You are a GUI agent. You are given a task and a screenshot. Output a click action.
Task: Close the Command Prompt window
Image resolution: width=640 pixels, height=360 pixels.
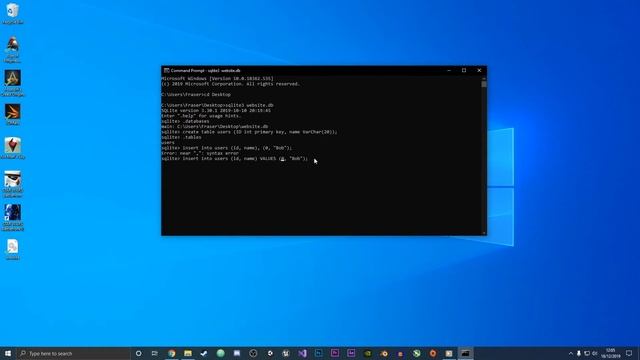pyautogui.click(x=479, y=71)
